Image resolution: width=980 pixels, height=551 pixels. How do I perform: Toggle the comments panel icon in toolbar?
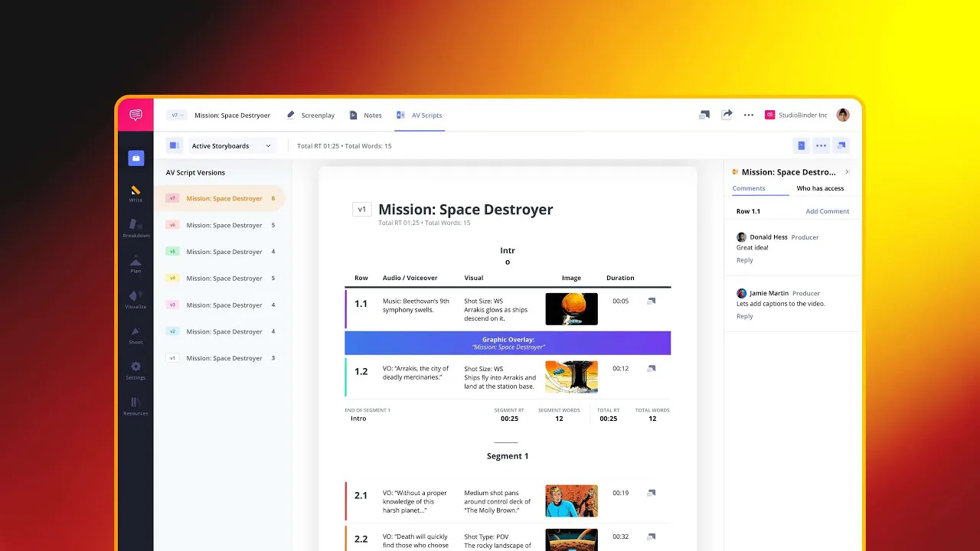(841, 145)
